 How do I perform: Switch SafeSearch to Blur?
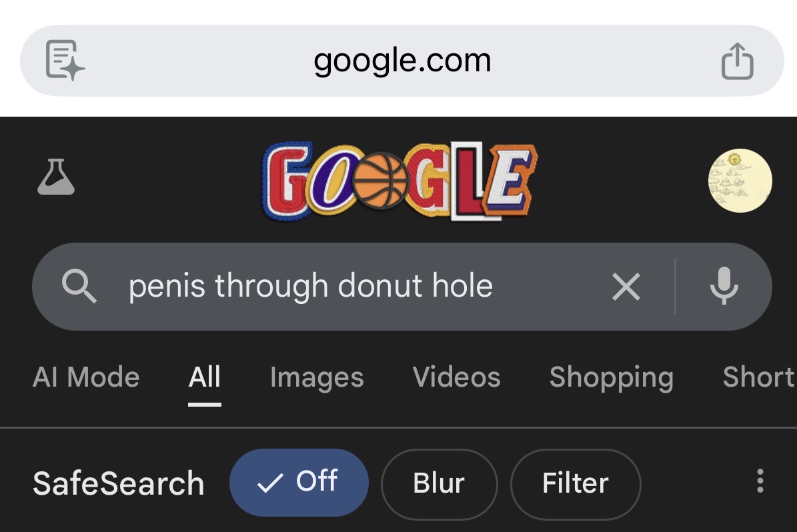[x=439, y=483]
